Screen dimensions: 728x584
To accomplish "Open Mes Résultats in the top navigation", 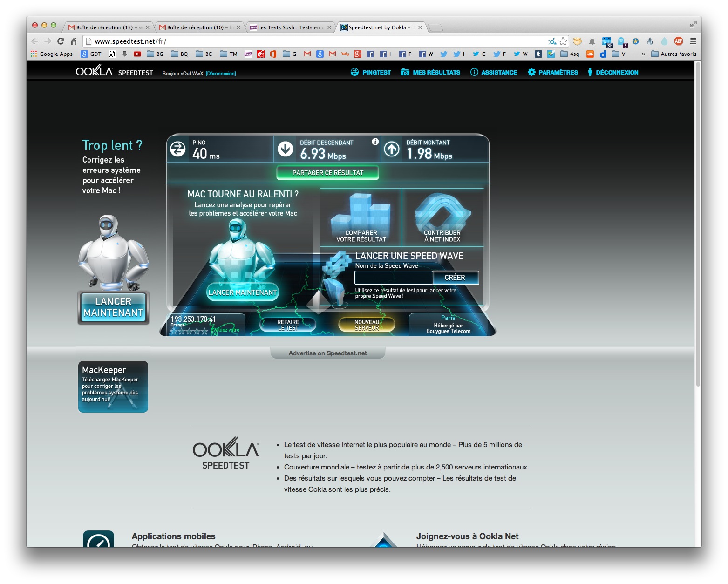I will (x=430, y=72).
